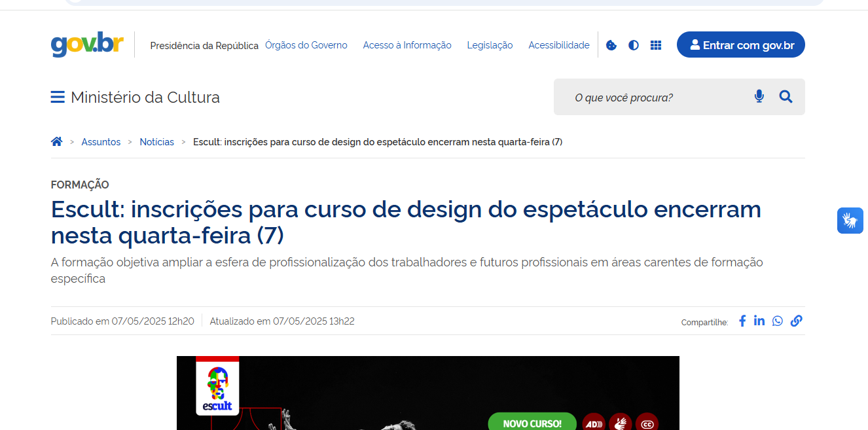
Task: Open Órgãos do Governo menu link
Action: pos(306,45)
